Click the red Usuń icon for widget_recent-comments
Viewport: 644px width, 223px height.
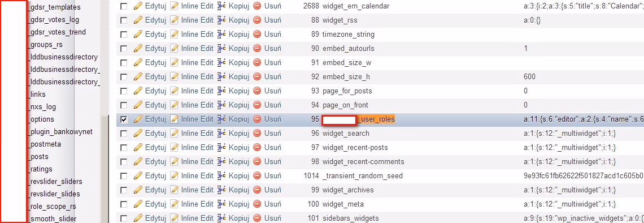258,161
